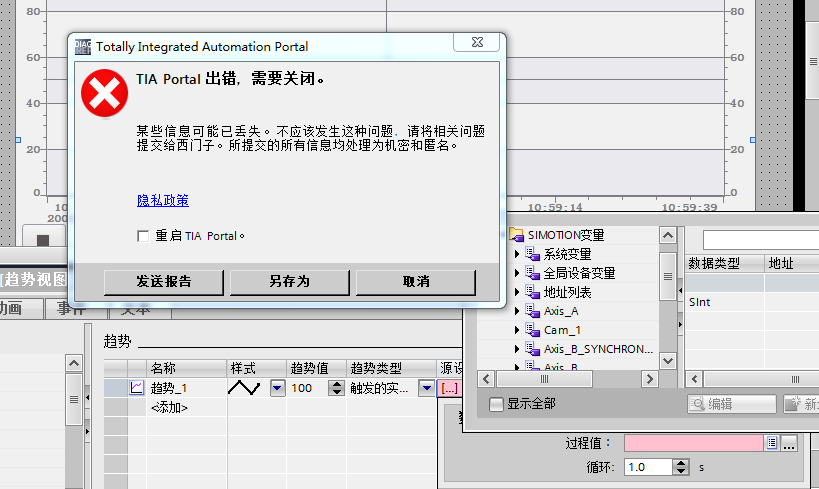Click the 取消 button in error dialog
This screenshot has width=819, height=489.
pos(416,282)
